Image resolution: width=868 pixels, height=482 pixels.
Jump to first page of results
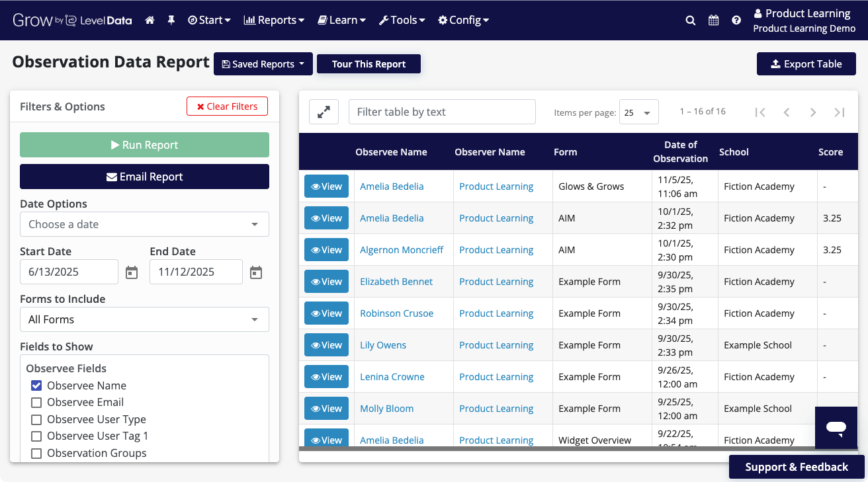pyautogui.click(x=760, y=112)
